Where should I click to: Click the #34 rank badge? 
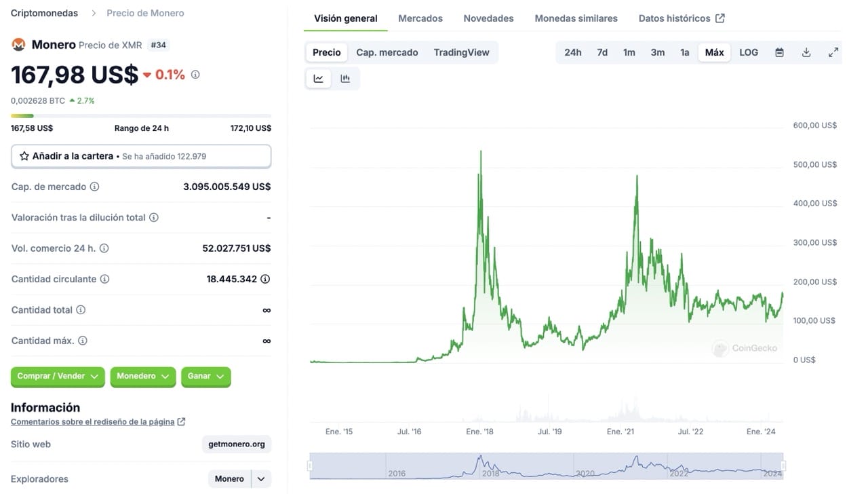(159, 45)
